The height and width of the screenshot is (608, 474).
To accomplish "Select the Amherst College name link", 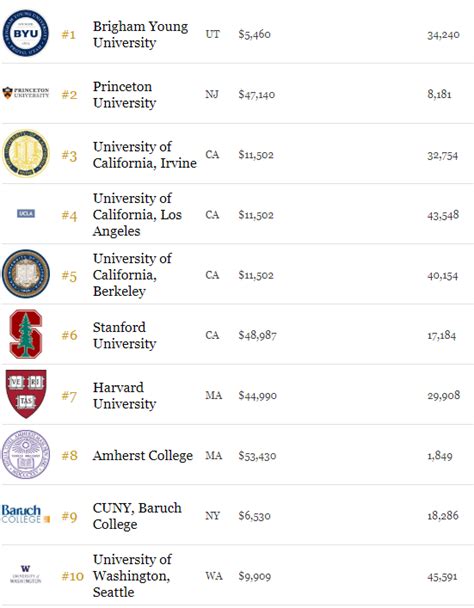I will point(143,456).
